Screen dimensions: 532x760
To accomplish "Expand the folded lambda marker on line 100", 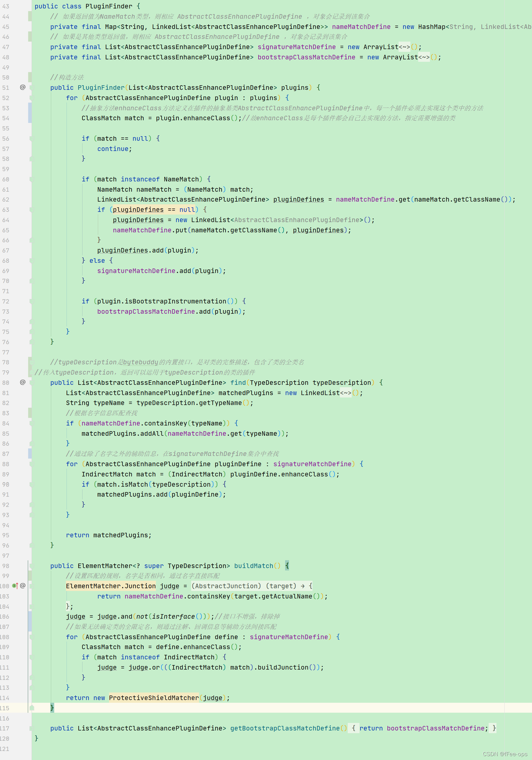I will (x=32, y=586).
